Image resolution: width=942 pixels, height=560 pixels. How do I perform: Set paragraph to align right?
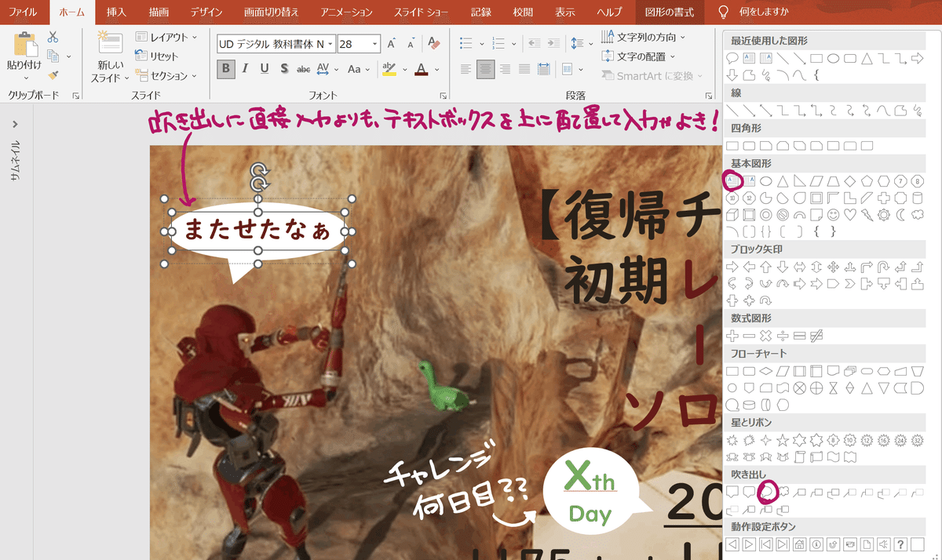(505, 69)
